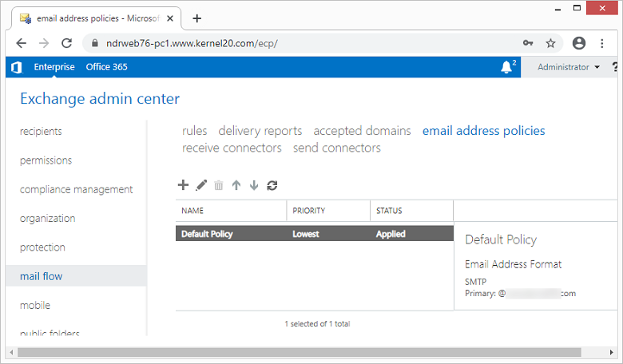Click the Office logo icon
This screenshot has width=623, height=364.
click(16, 67)
